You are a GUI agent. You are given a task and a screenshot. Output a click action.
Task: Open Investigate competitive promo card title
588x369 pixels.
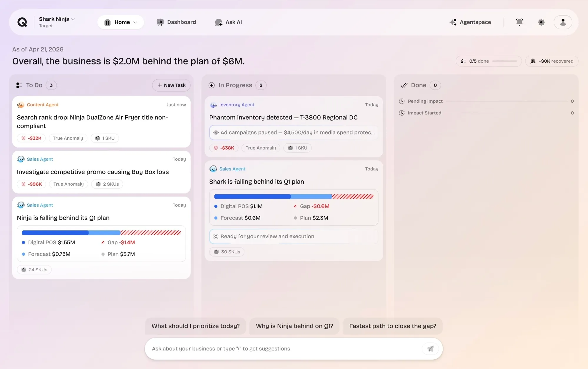[93, 172]
